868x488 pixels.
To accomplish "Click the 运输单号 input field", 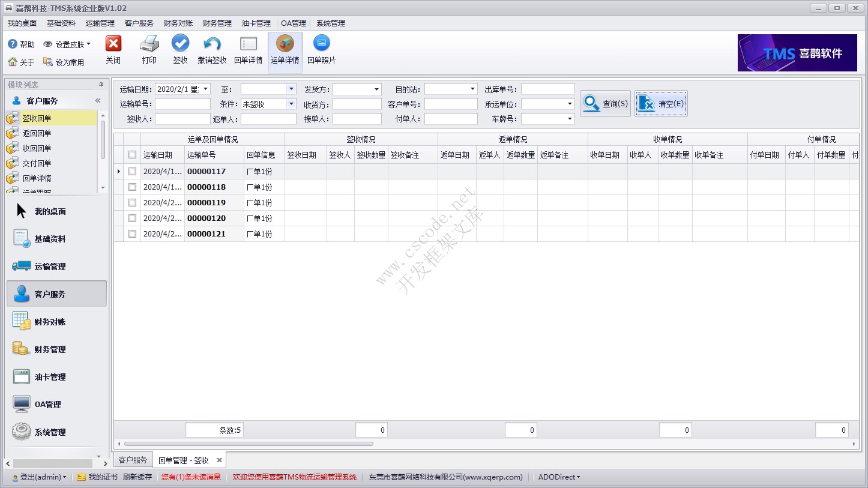I will pyautogui.click(x=182, y=104).
